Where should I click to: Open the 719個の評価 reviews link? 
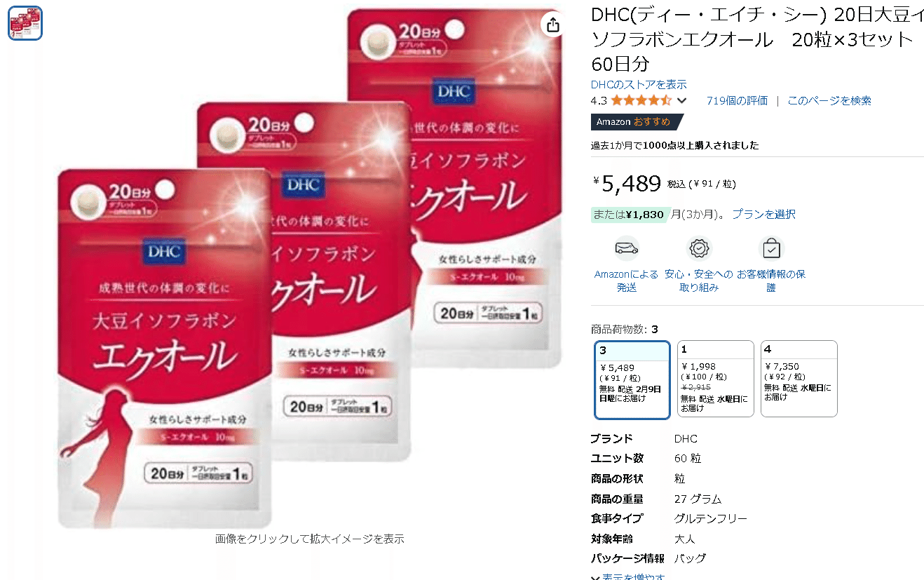coord(737,100)
